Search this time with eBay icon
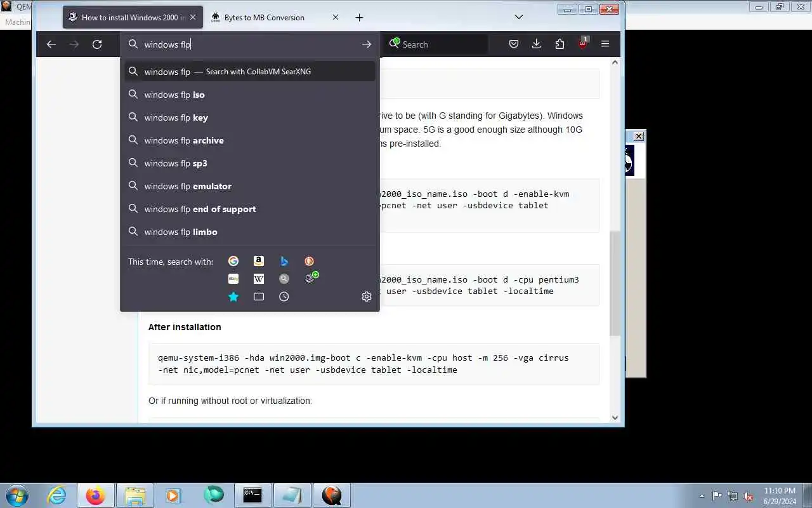The image size is (812, 508). point(233,279)
